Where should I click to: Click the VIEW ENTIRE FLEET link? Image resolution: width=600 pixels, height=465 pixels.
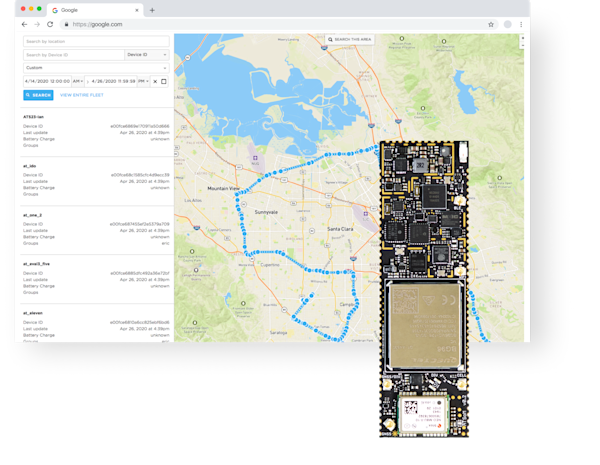(82, 95)
